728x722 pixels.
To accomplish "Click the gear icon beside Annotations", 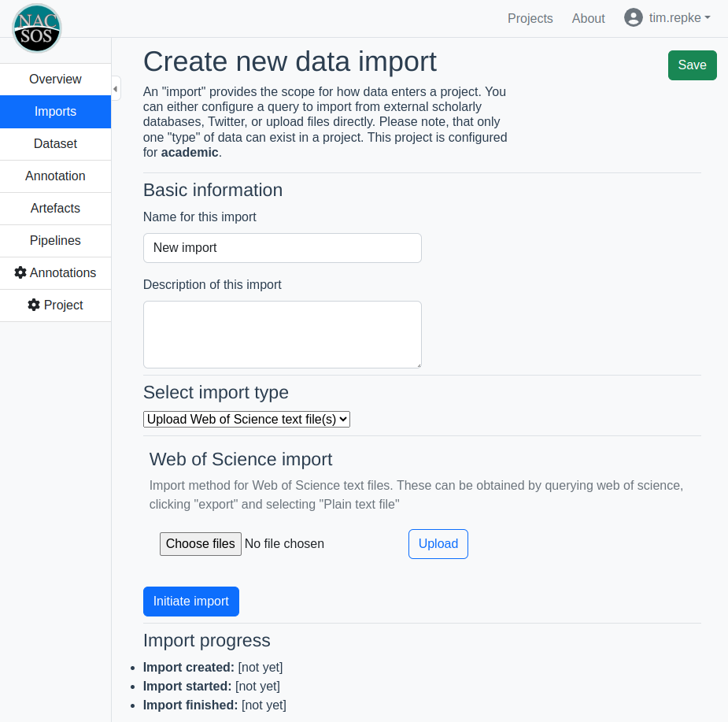I will [20, 272].
